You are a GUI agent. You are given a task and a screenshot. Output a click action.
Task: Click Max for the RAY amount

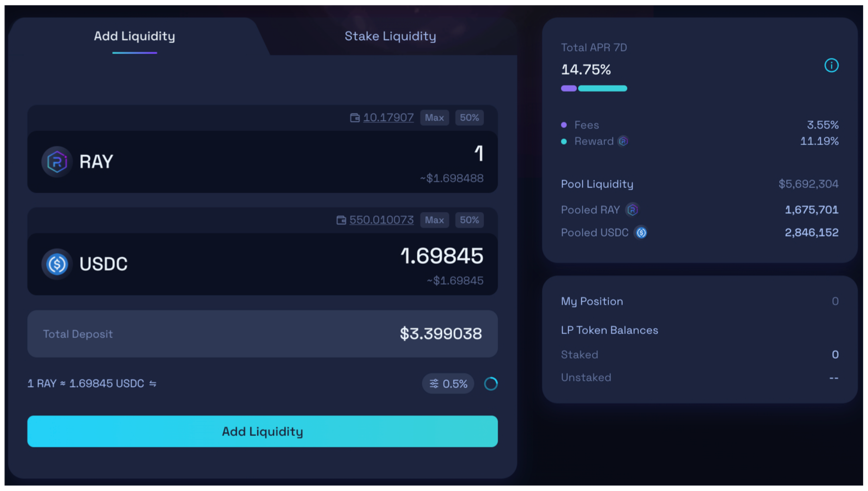click(434, 118)
